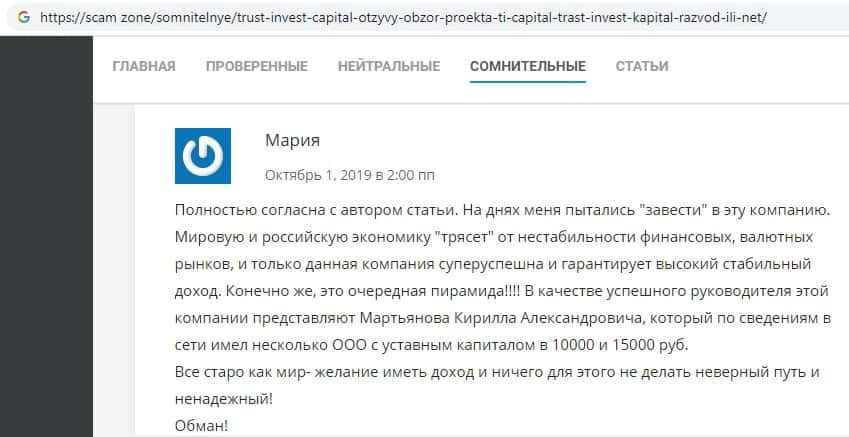Click the commenter name Мария
The height and width of the screenshot is (437, 849).
293,140
